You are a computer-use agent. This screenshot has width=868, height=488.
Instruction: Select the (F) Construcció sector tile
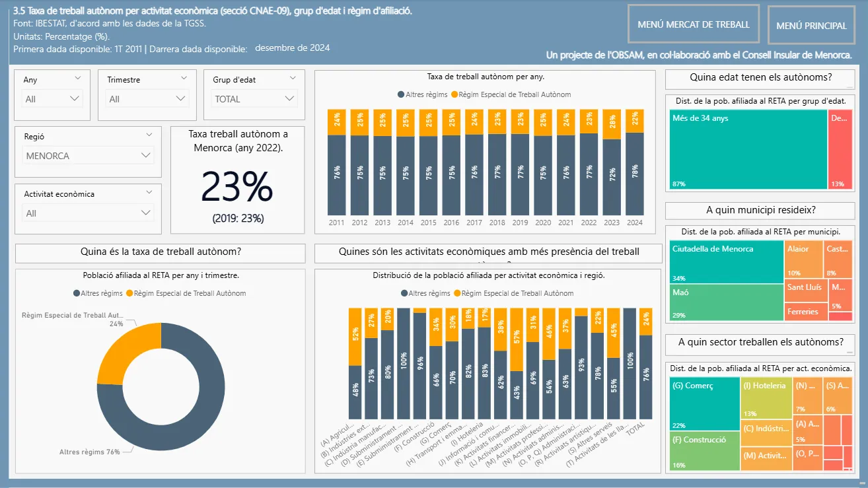pos(704,451)
